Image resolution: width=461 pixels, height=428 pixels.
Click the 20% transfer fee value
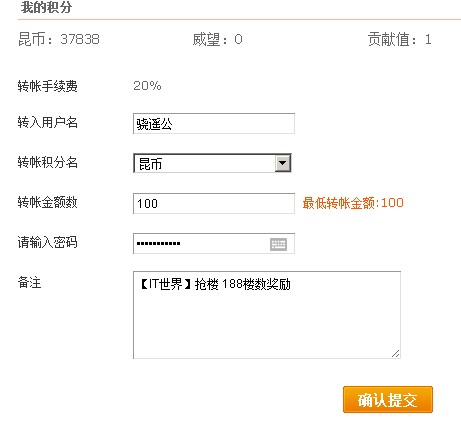point(147,86)
